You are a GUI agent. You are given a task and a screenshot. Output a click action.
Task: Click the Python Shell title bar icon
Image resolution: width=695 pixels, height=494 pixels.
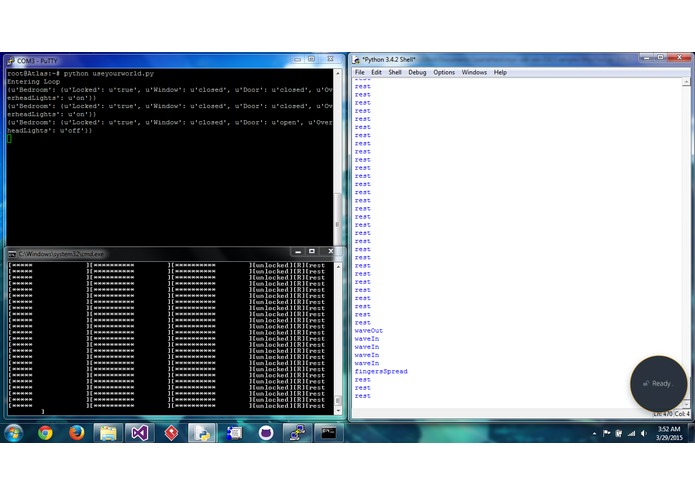357,59
